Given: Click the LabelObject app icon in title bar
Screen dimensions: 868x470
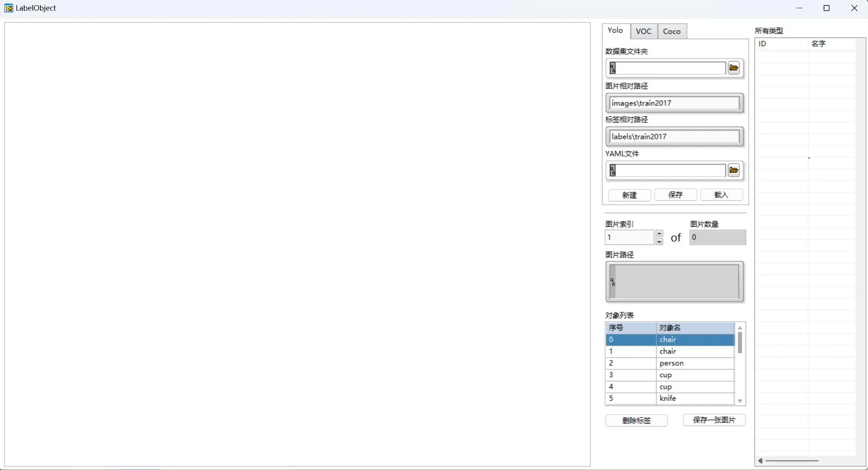Looking at the screenshot, I should click(9, 8).
